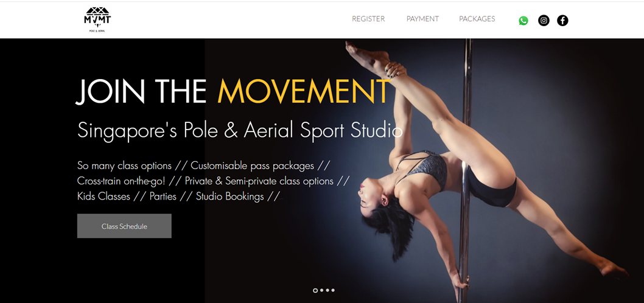Go to the fourth slide dot

pyautogui.click(x=333, y=290)
